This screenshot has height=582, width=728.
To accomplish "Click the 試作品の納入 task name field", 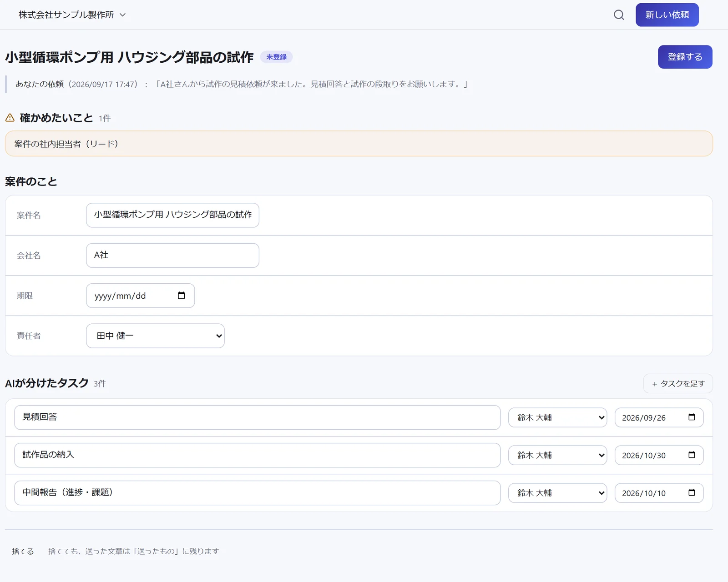I will pyautogui.click(x=257, y=455).
